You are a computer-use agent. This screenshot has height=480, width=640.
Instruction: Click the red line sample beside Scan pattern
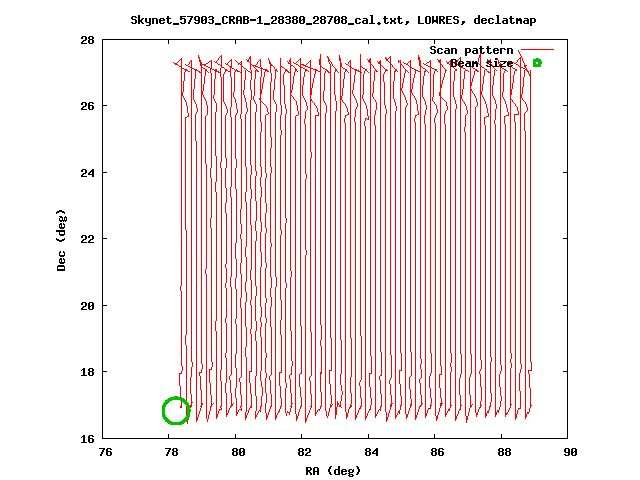pos(536,50)
